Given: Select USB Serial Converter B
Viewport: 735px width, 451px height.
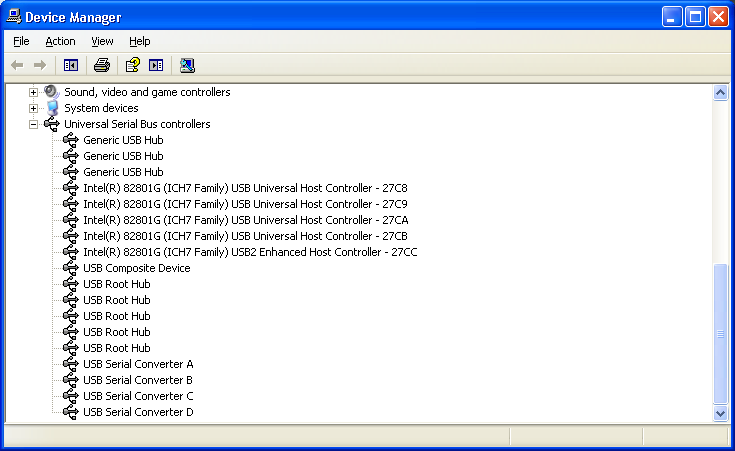Looking at the screenshot, I should click(x=138, y=380).
